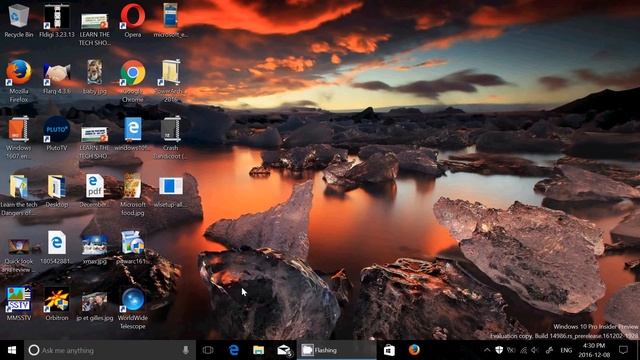Select the PlutoTV desktop shortcut
This screenshot has width=640, height=360.
(x=57, y=134)
